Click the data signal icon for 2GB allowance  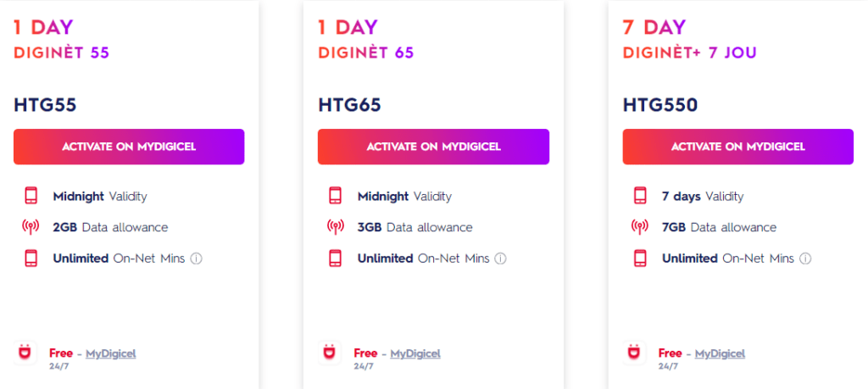[x=31, y=227]
